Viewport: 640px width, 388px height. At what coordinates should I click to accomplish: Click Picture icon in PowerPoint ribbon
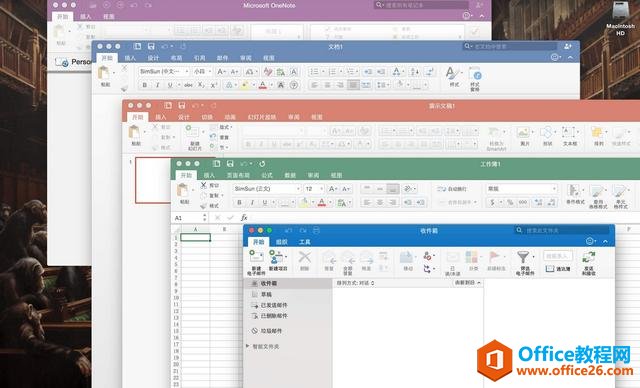pos(523,132)
